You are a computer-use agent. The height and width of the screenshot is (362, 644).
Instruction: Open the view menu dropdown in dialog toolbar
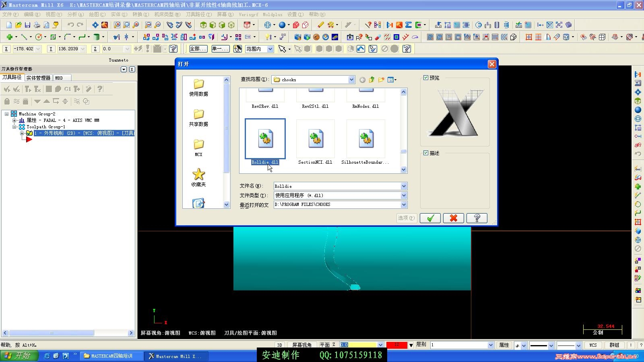tap(392, 80)
